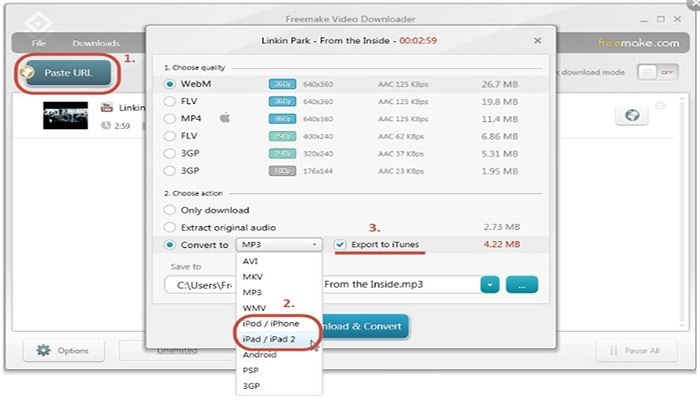Click the speed limit Unlimited button
700x400 pixels.
177,351
